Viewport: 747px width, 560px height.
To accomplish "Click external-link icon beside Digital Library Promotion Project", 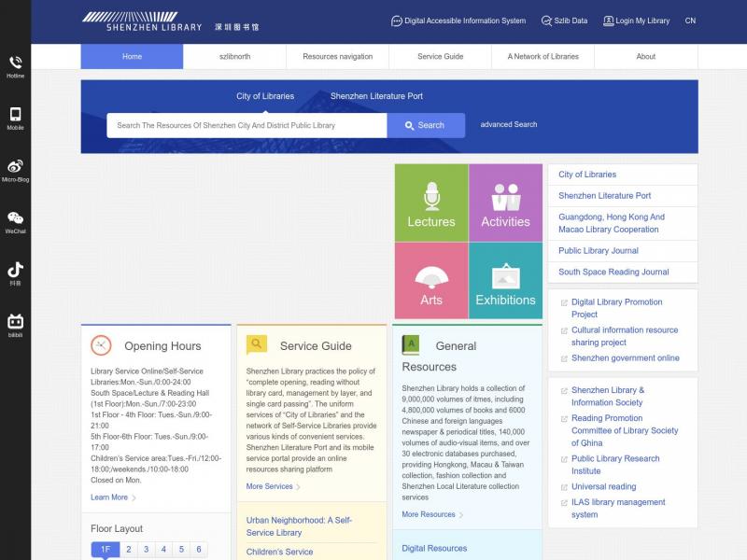I will 564,302.
